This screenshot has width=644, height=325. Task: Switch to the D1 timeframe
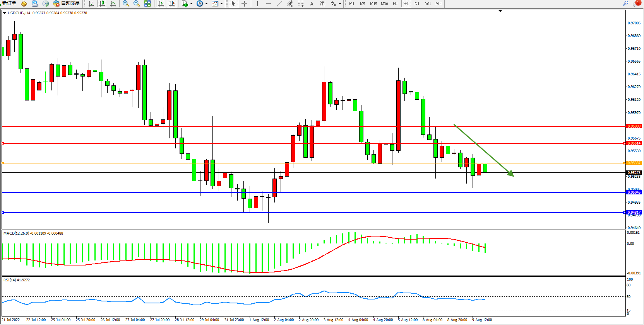tap(417, 3)
